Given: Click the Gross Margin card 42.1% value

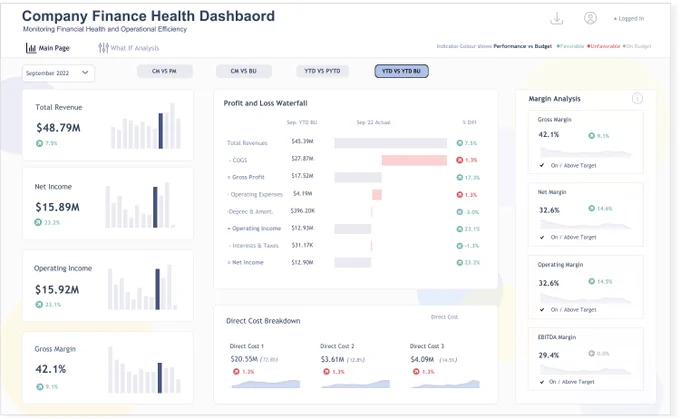Looking at the screenshot, I should tap(50, 369).
